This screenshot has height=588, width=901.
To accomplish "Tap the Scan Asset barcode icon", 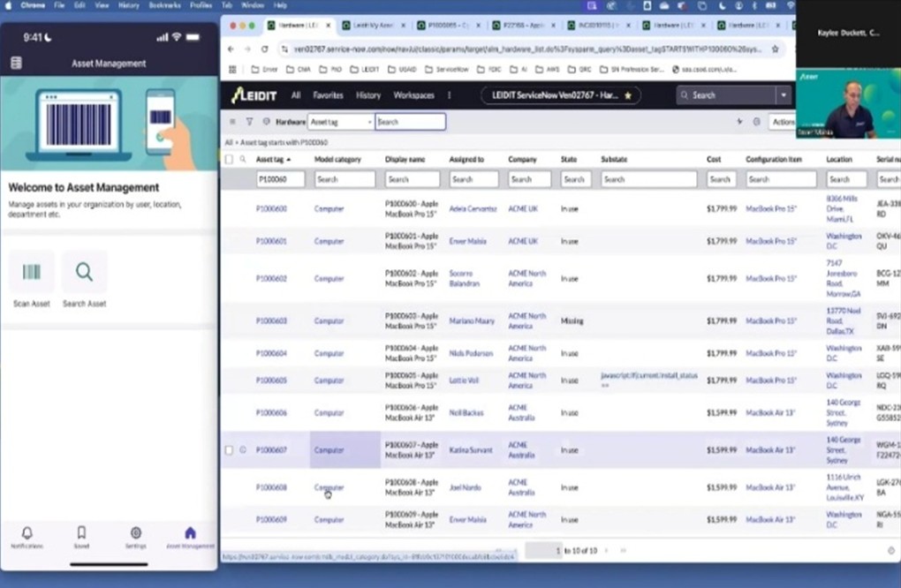I will tap(32, 273).
